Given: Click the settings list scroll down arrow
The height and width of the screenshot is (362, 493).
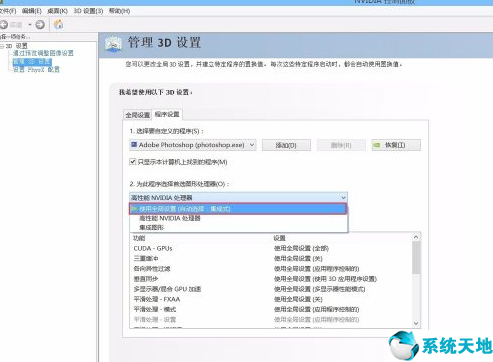Looking at the screenshot, I should pyautogui.click(x=416, y=323).
